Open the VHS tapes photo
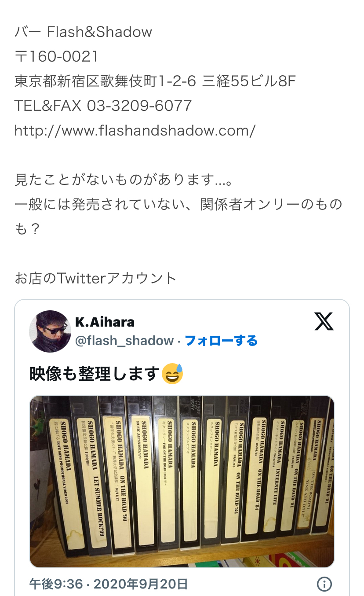This screenshot has height=596, width=364. point(182,482)
